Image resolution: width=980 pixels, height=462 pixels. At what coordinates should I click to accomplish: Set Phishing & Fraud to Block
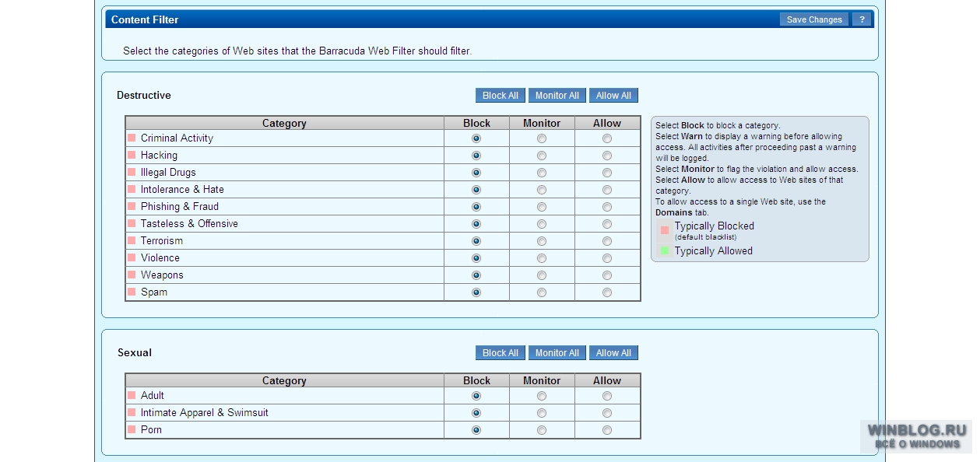476,207
